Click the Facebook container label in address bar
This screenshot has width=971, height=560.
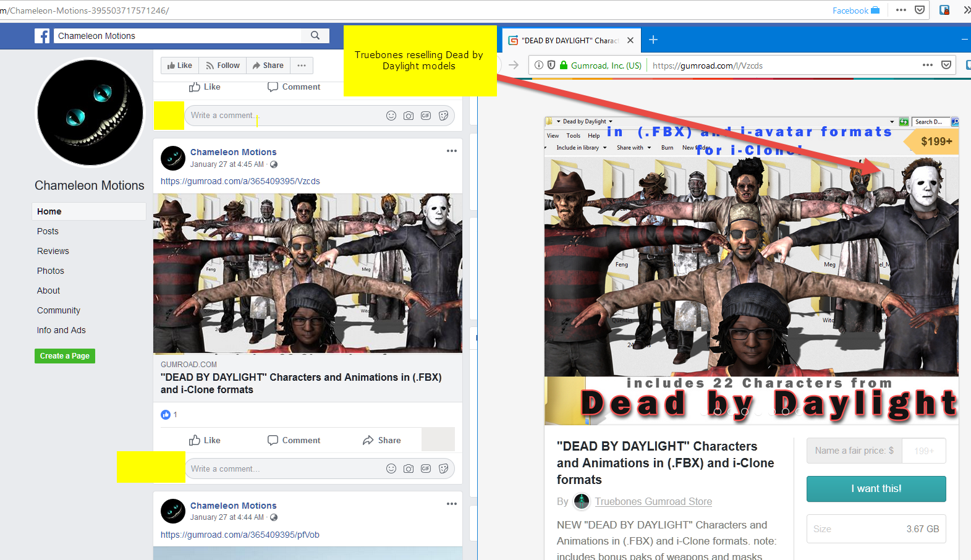click(855, 11)
